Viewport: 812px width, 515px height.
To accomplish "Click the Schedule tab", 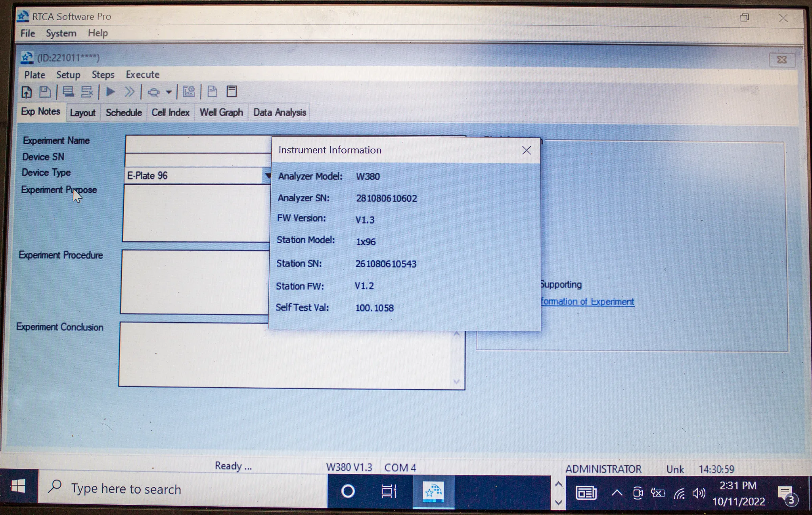I will click(x=123, y=113).
